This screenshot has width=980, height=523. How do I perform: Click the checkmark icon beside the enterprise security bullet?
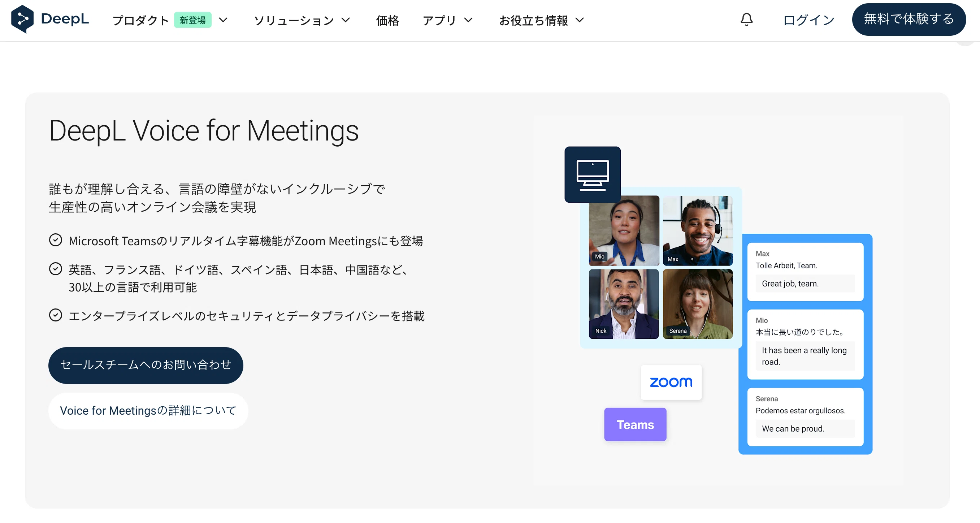pos(56,315)
